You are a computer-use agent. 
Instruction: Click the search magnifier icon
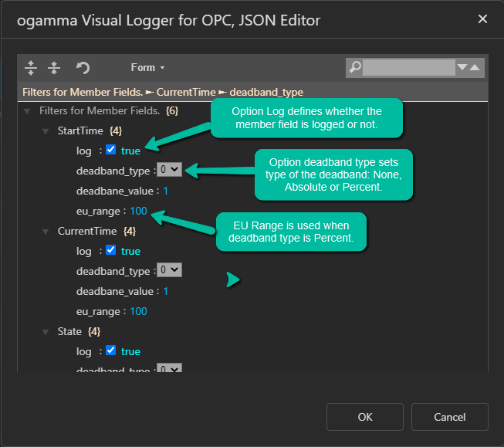[x=355, y=68]
